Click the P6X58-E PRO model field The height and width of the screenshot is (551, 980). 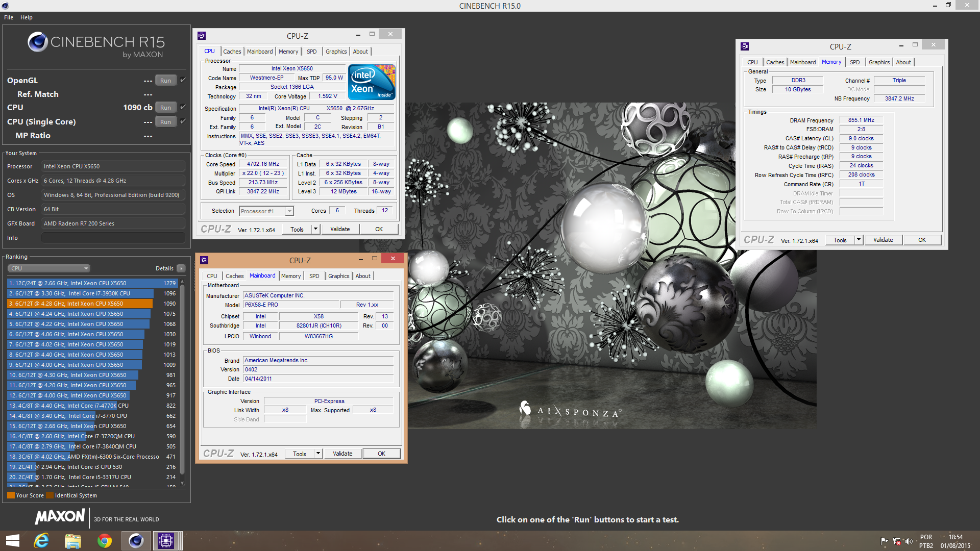tap(291, 305)
